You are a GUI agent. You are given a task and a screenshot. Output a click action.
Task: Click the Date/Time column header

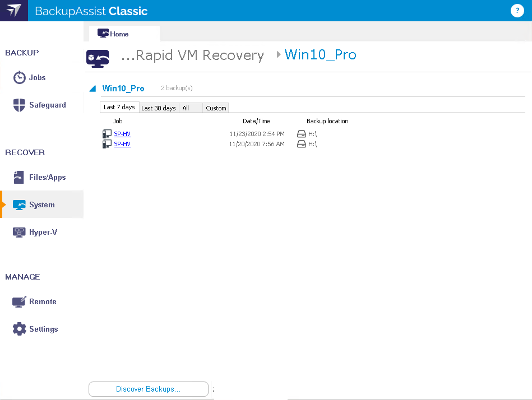click(x=257, y=121)
